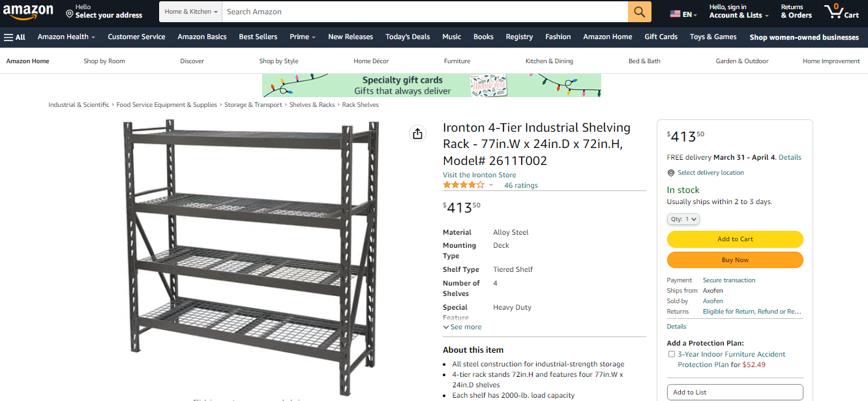Click the location pin Select your address
This screenshot has height=401, width=868.
pyautogui.click(x=104, y=11)
